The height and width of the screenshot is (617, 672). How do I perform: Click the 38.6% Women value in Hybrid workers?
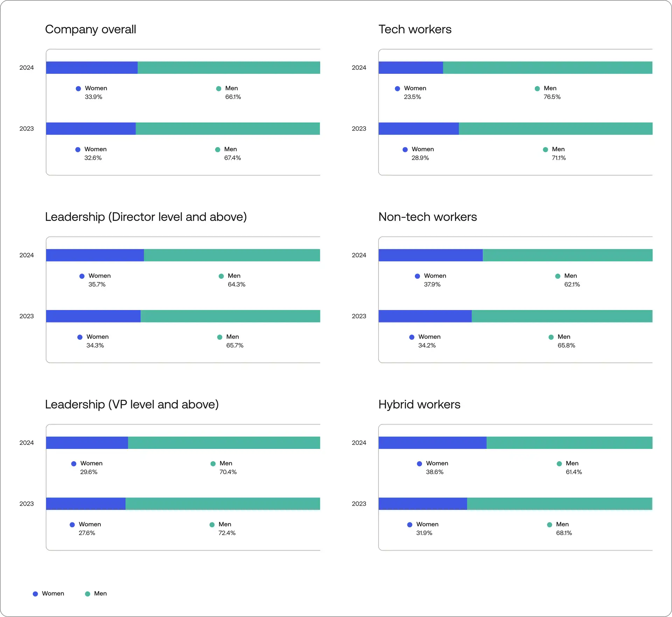click(x=434, y=472)
